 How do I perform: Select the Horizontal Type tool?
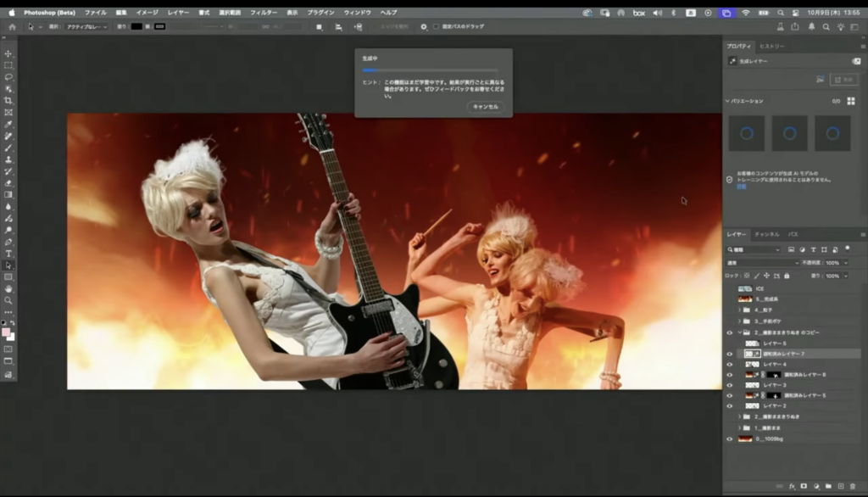point(8,254)
